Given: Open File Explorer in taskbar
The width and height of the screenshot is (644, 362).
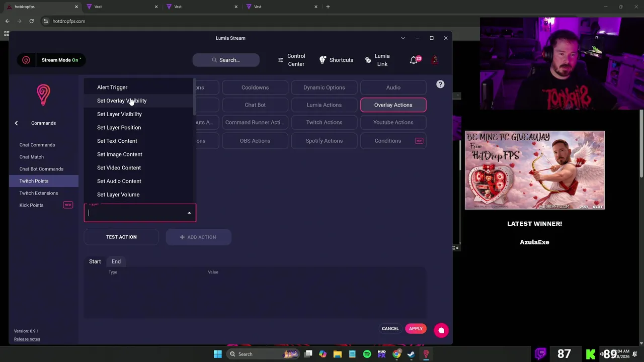Looking at the screenshot, I should click(338, 354).
